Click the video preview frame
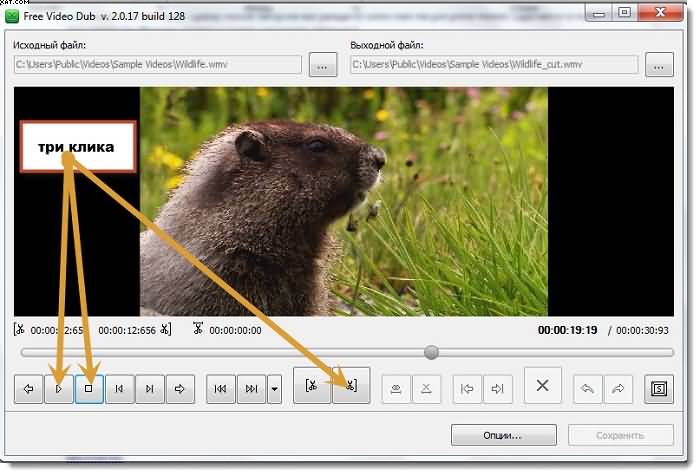Screen dimensions: 700x476 point(344,201)
